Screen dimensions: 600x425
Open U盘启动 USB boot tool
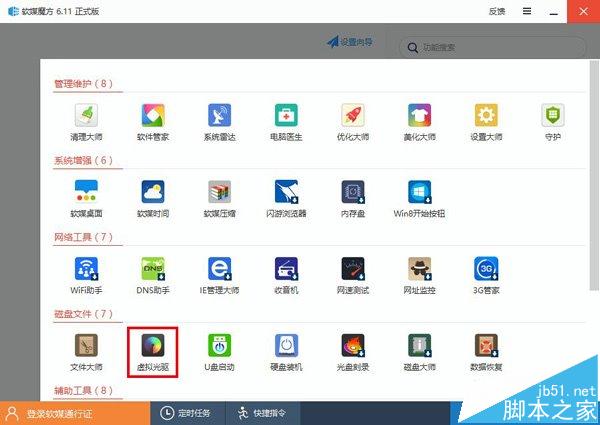(219, 353)
